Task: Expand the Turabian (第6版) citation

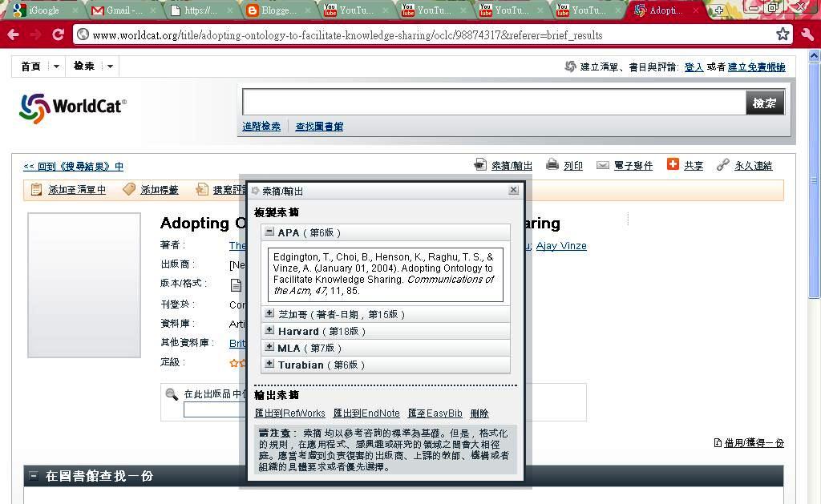Action: 269,364
